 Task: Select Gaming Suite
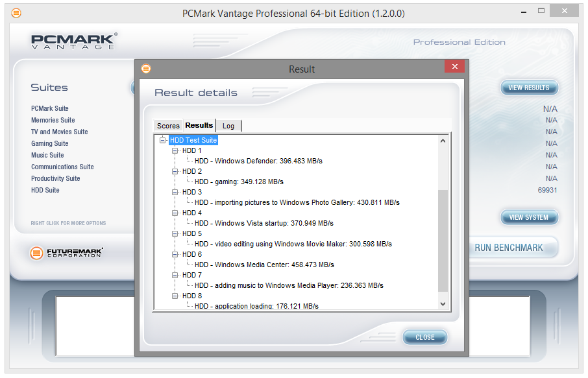[49, 143]
